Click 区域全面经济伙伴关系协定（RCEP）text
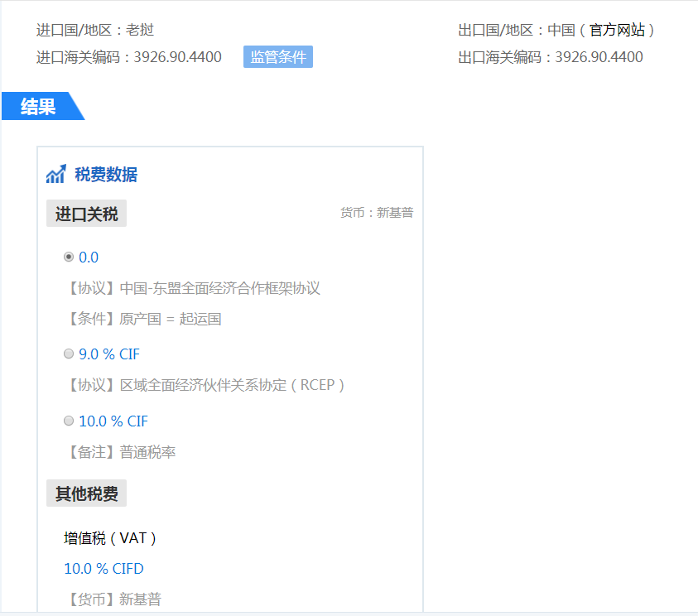The height and width of the screenshot is (616, 698). [233, 385]
